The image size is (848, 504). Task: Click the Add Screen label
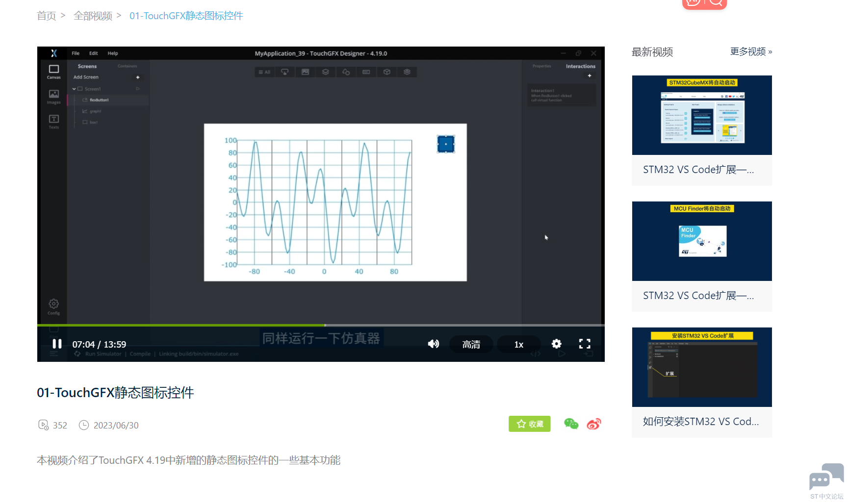pos(86,77)
